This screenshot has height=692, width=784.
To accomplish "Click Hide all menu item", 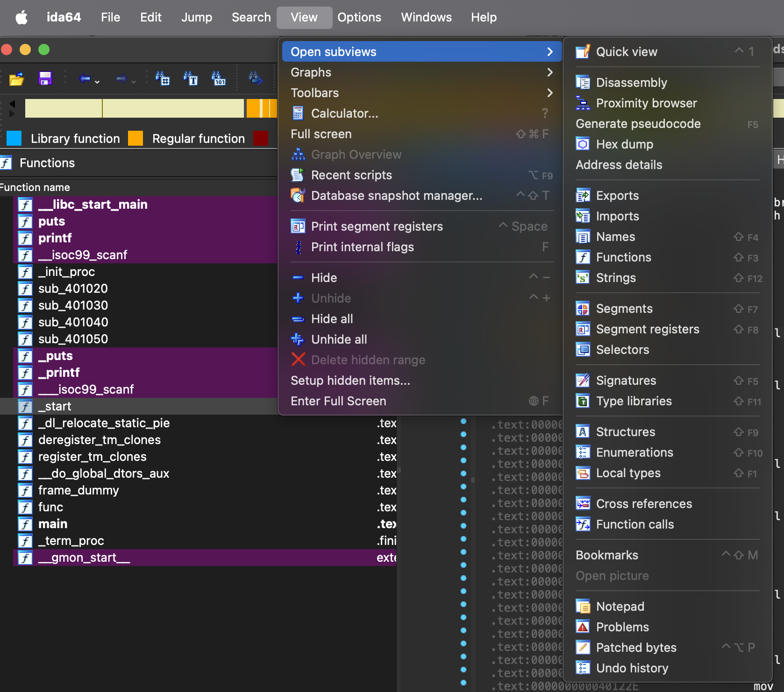I will point(422,319).
